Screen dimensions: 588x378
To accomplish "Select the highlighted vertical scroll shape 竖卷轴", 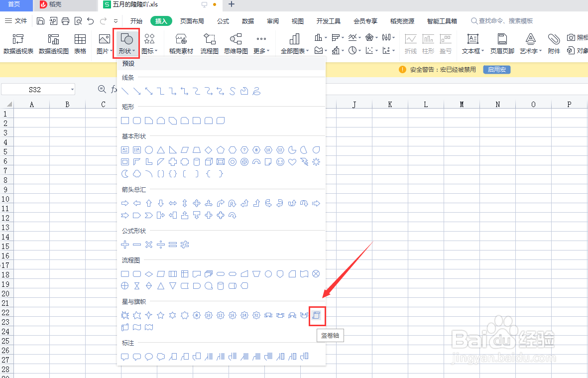I will pos(317,315).
